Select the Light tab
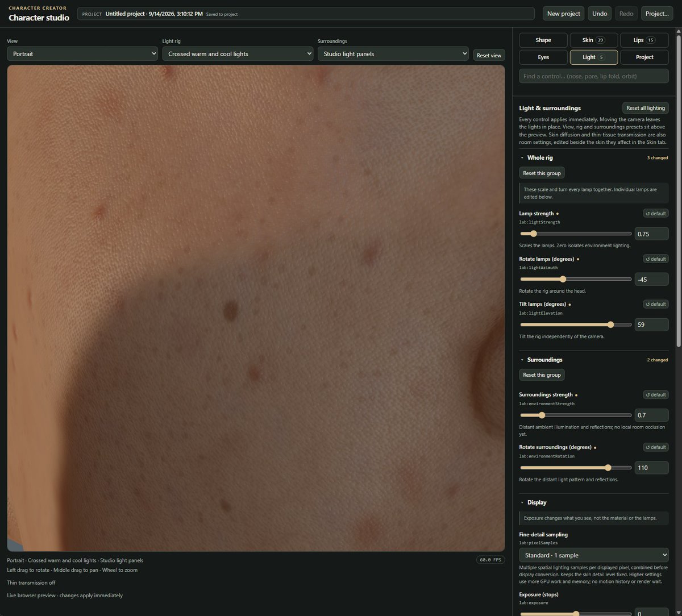The image size is (682, 616). tap(593, 57)
